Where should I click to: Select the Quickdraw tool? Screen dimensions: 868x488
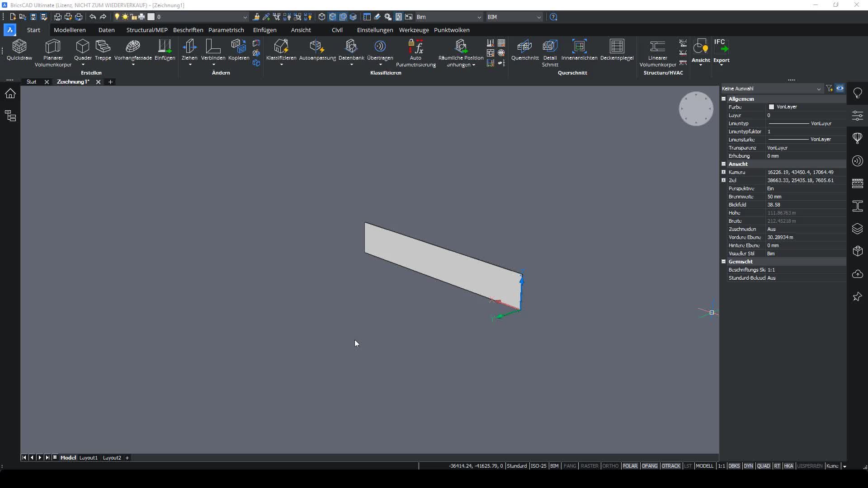pyautogui.click(x=19, y=50)
